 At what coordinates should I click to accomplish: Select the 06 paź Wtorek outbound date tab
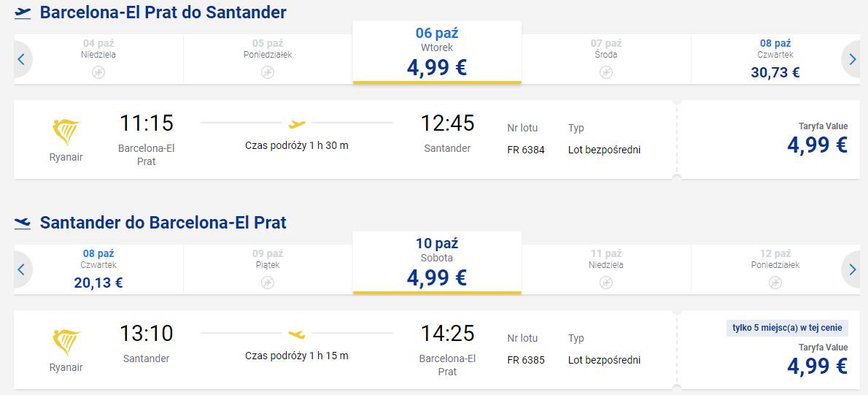coord(437,53)
